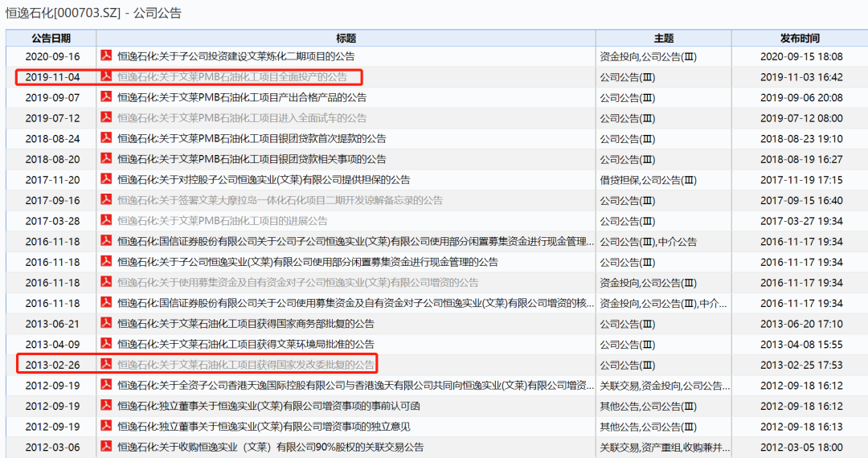
Task: Open title 关于子公司投资建设文莱炼化二期项目的公告
Action: (x=235, y=56)
